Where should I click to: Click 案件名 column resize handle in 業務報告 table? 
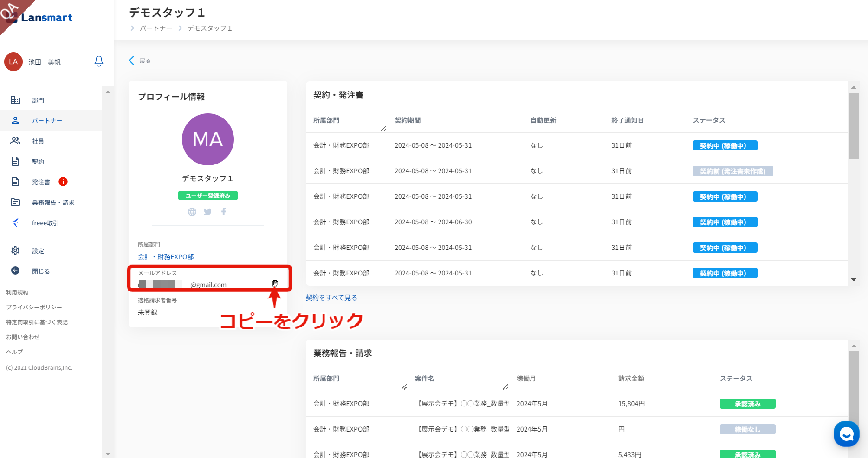tap(505, 387)
